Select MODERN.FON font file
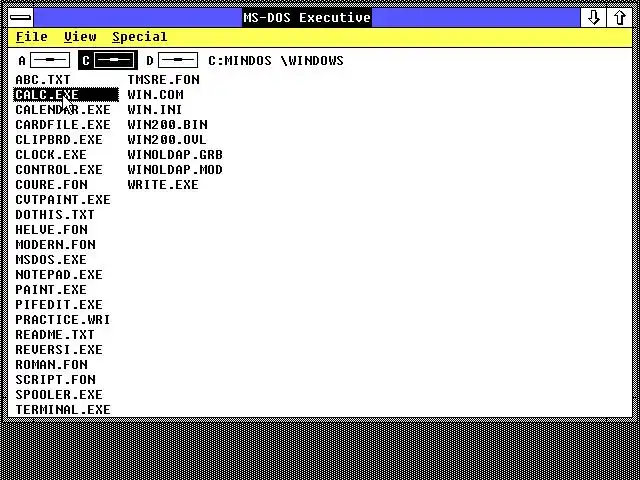The width and height of the screenshot is (640, 480). tap(55, 244)
